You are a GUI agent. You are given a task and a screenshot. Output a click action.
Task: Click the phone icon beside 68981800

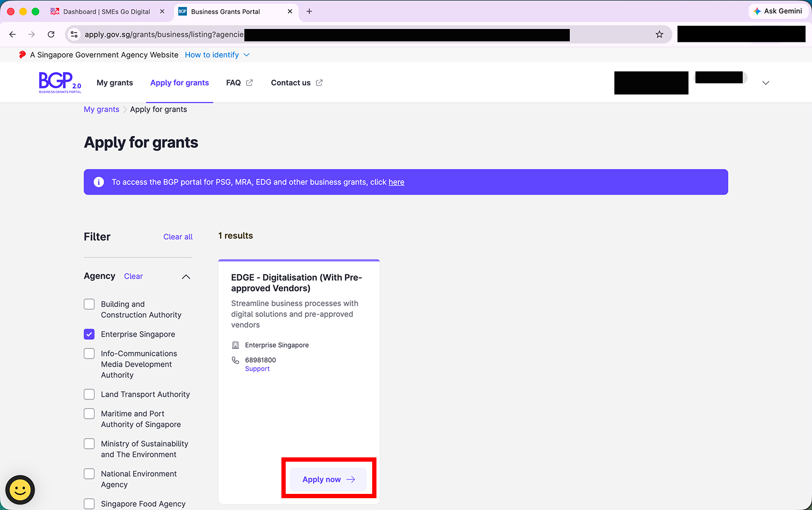click(235, 360)
